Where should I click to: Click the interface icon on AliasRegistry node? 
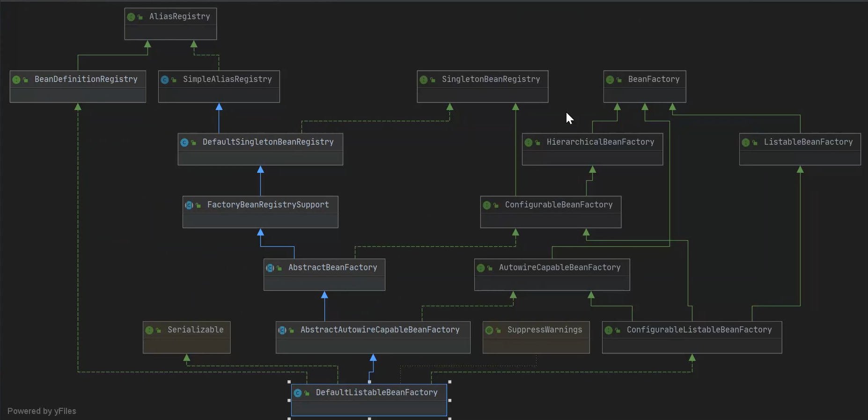pos(131,17)
